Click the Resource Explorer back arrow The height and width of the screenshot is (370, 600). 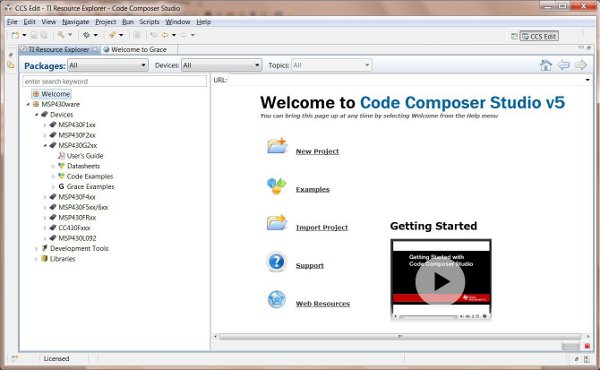pos(564,65)
